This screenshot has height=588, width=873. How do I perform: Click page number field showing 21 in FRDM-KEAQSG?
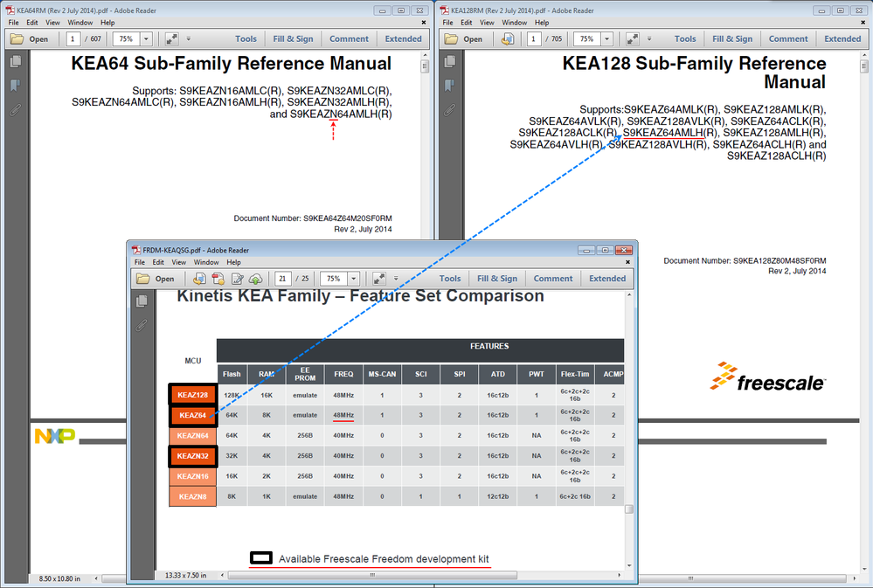283,279
